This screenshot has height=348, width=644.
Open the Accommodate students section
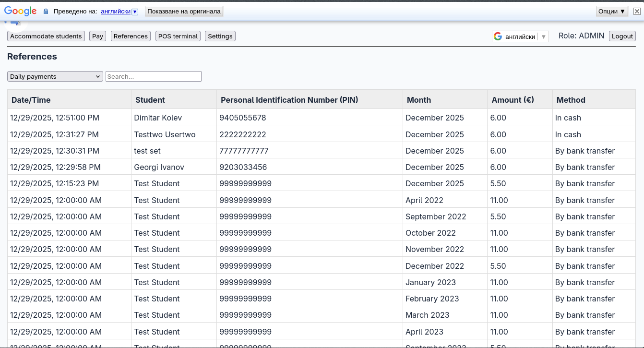click(x=46, y=36)
